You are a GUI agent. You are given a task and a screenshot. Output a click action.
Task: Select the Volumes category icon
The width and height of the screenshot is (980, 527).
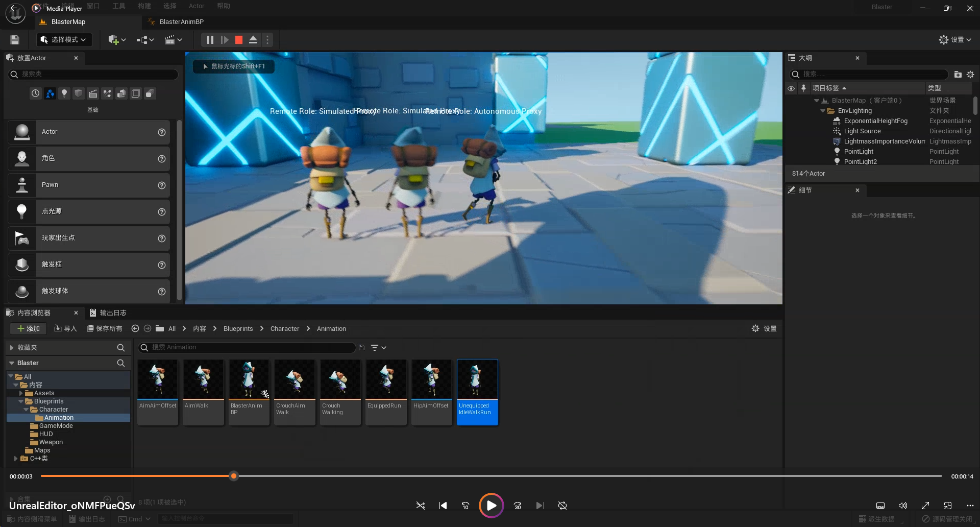[136, 93]
